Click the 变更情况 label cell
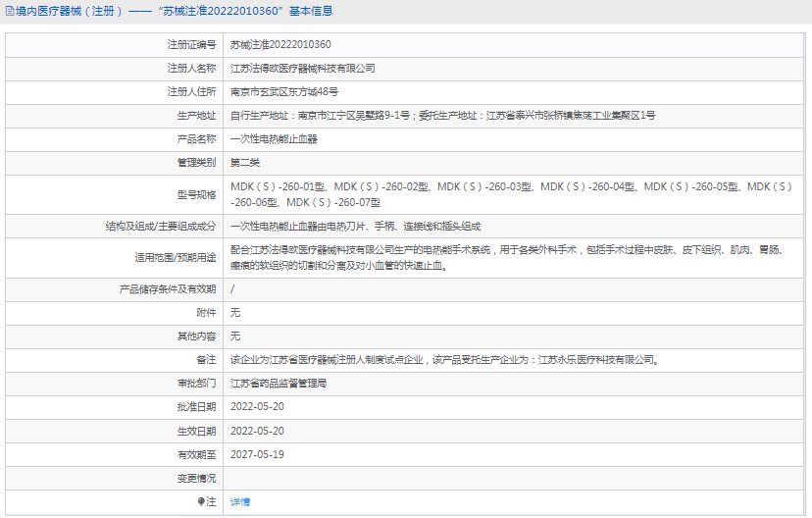This screenshot has height=518, width=812. pyautogui.click(x=115, y=479)
